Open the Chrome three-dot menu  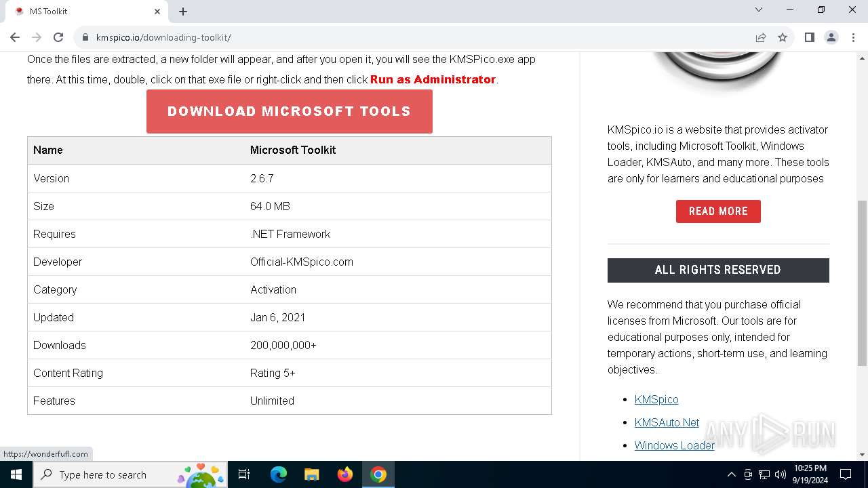[852, 37]
